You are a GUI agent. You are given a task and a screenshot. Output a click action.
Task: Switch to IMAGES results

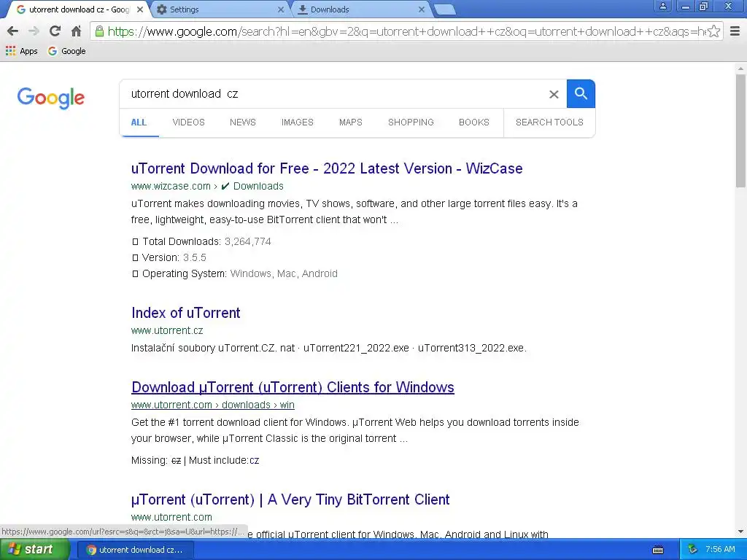tap(298, 122)
